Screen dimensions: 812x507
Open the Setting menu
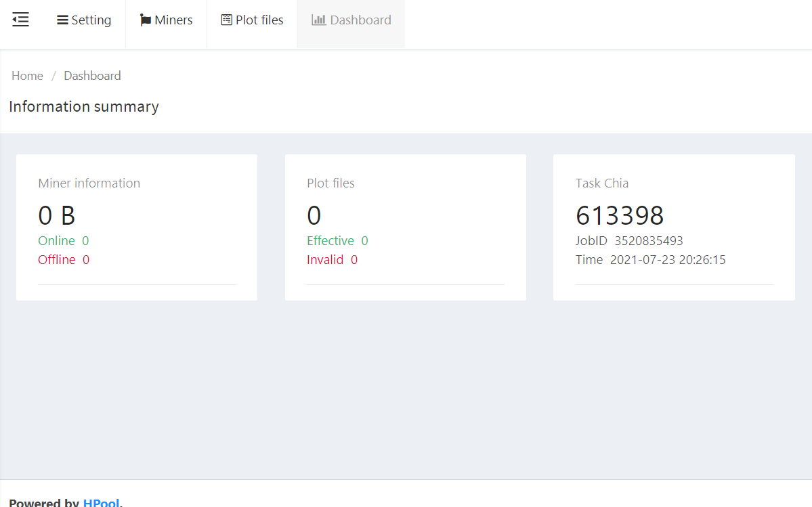pyautogui.click(x=84, y=20)
